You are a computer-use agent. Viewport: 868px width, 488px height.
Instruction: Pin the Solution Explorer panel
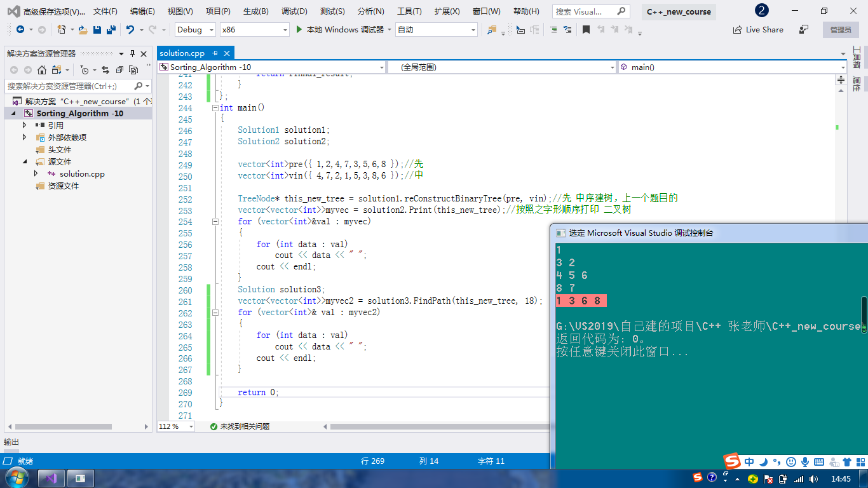pos(133,54)
